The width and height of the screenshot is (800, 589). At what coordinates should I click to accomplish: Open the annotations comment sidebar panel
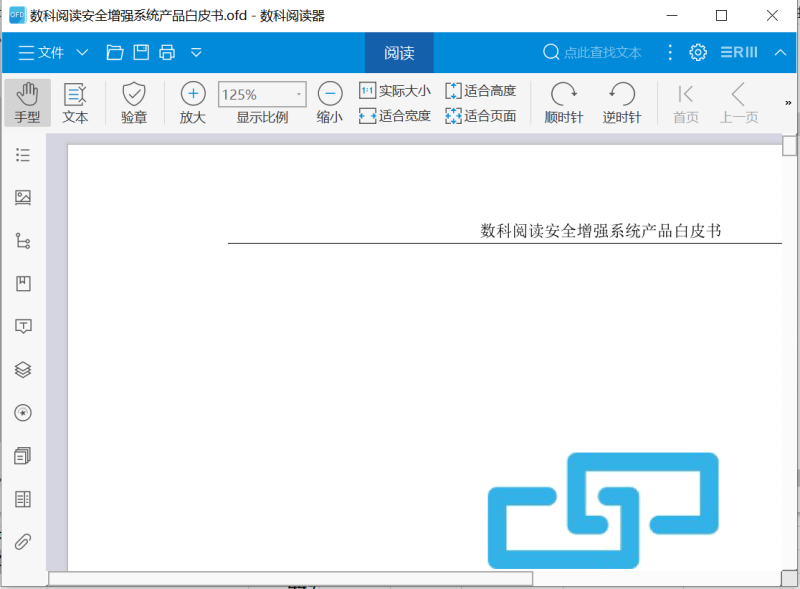(x=23, y=327)
